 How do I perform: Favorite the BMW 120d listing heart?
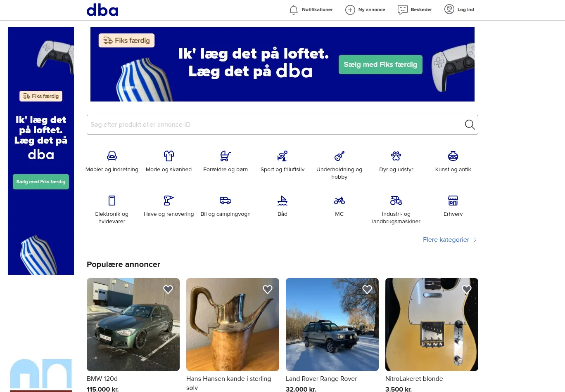168,290
